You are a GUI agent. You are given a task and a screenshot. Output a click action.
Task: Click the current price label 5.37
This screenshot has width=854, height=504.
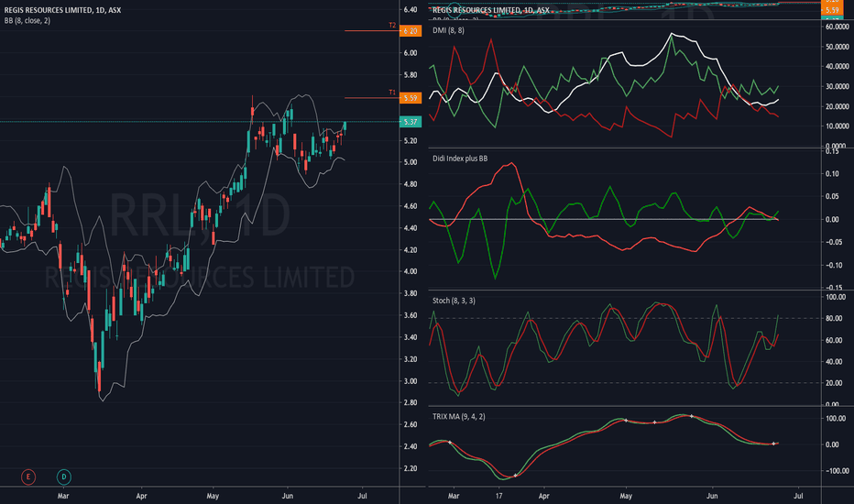411,122
